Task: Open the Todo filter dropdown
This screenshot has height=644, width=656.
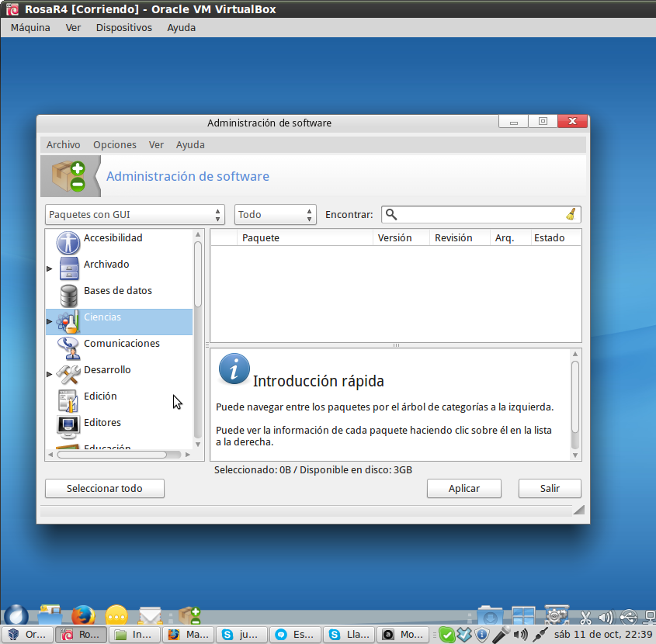Action: (275, 215)
